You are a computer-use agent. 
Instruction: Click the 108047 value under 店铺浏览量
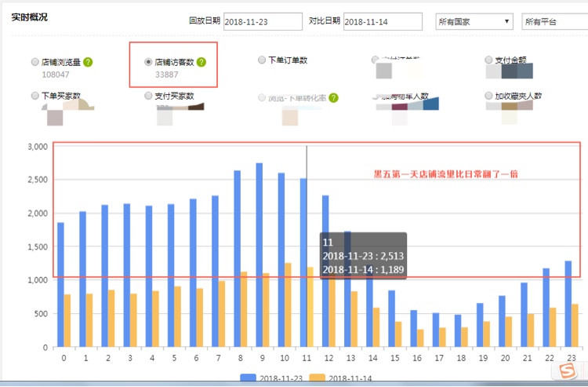(x=56, y=75)
